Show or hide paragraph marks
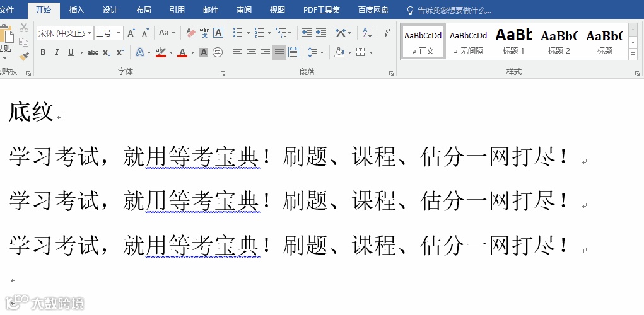The image size is (644, 315). coord(387,33)
